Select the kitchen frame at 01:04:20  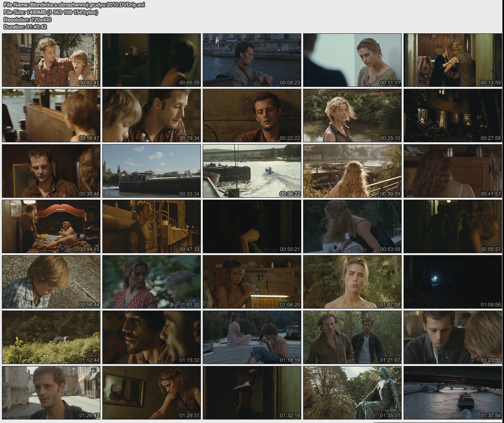point(252,282)
